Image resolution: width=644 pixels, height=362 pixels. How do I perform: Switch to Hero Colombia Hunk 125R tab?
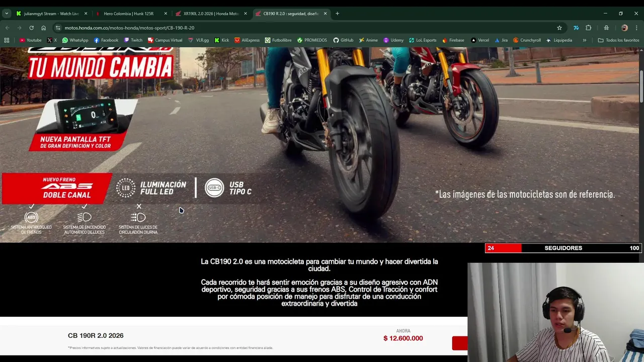[128, 14]
